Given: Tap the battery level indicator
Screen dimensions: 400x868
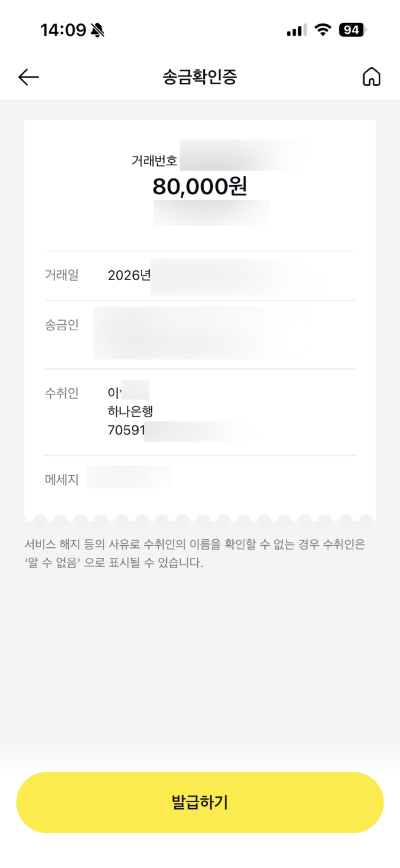Looking at the screenshot, I should 352,30.
